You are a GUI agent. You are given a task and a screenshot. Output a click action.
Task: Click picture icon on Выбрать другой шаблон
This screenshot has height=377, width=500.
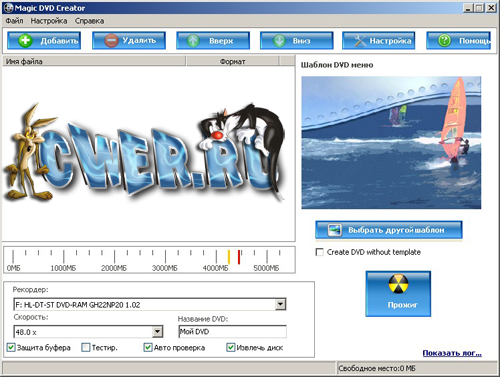pyautogui.click(x=334, y=230)
